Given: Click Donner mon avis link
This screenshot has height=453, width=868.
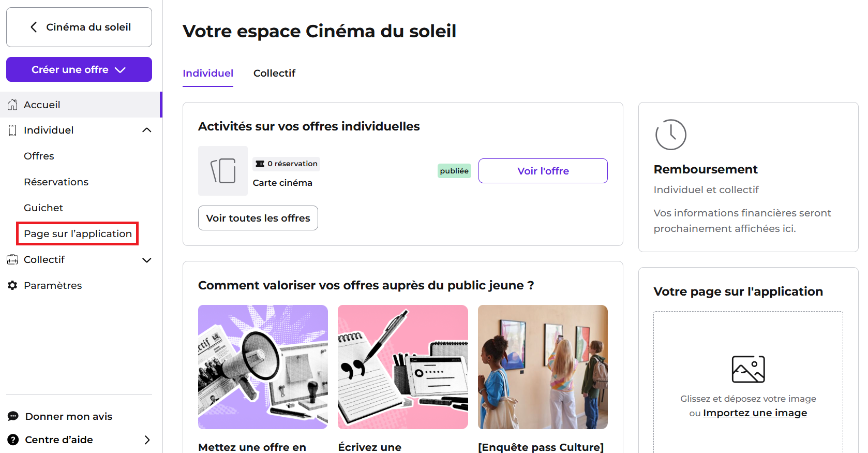Looking at the screenshot, I should (x=69, y=416).
